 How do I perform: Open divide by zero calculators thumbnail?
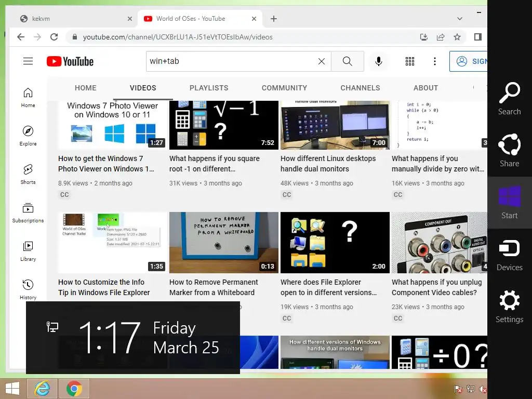tap(440, 352)
